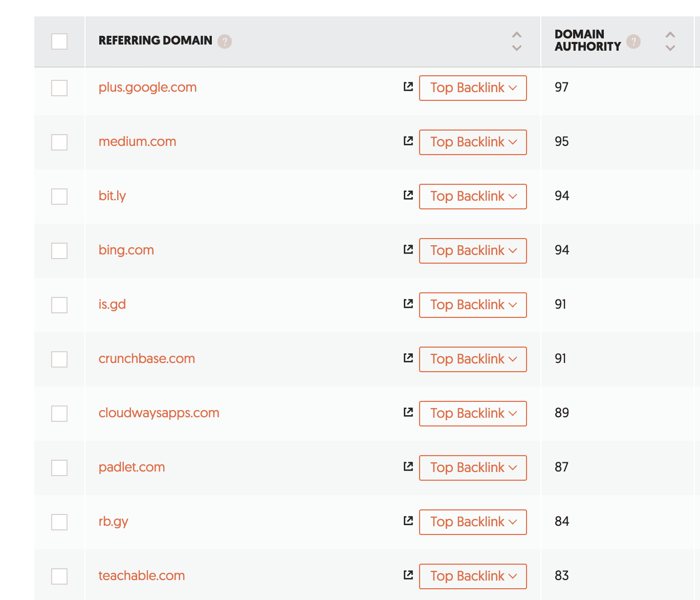700x600 pixels.
Task: Open the medium.com domain link
Action: click(137, 141)
